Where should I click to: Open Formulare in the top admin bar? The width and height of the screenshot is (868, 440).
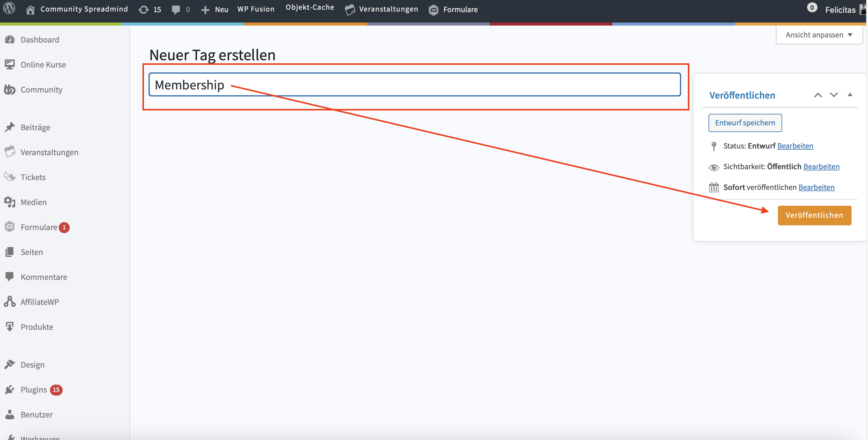coord(460,9)
